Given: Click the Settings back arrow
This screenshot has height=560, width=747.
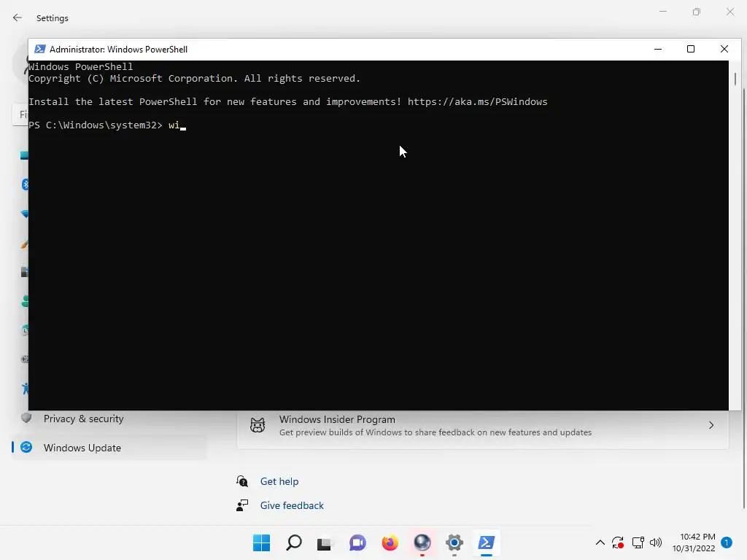Looking at the screenshot, I should pos(18,17).
